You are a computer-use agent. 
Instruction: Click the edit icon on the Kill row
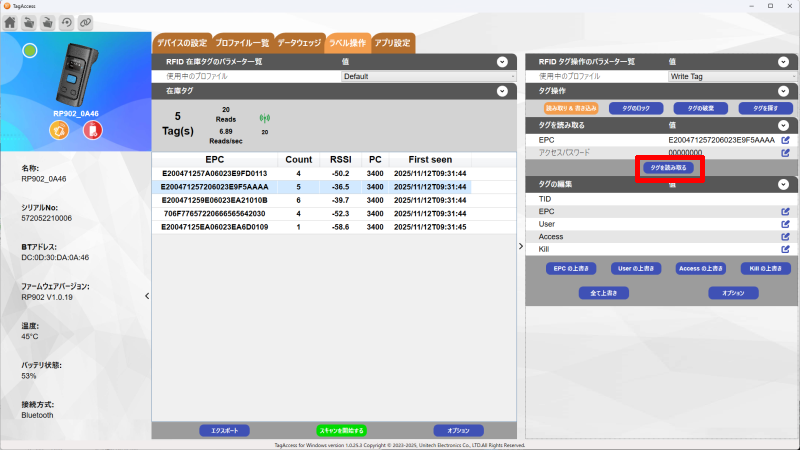point(785,248)
